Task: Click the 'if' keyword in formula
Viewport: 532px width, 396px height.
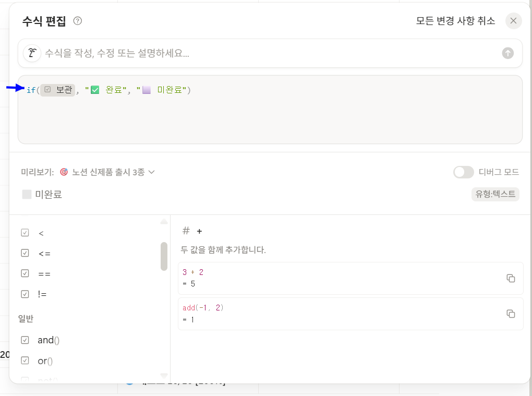Action: [31, 90]
